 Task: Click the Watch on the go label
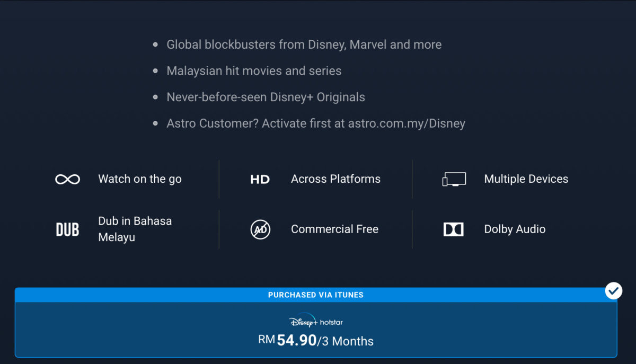click(139, 179)
